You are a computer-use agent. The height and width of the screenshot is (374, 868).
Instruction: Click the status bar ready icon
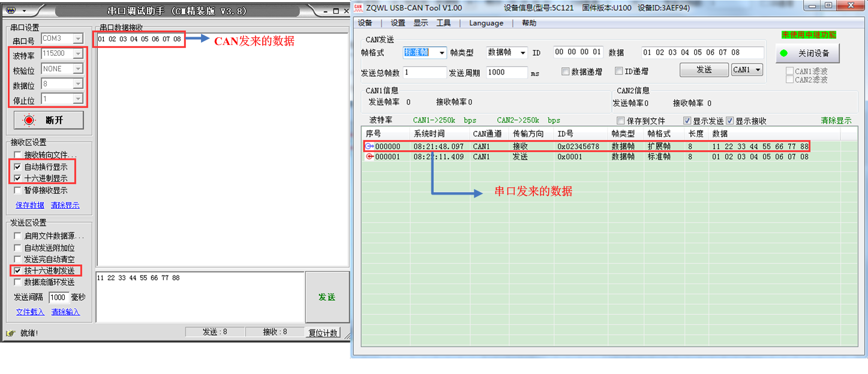(x=10, y=333)
